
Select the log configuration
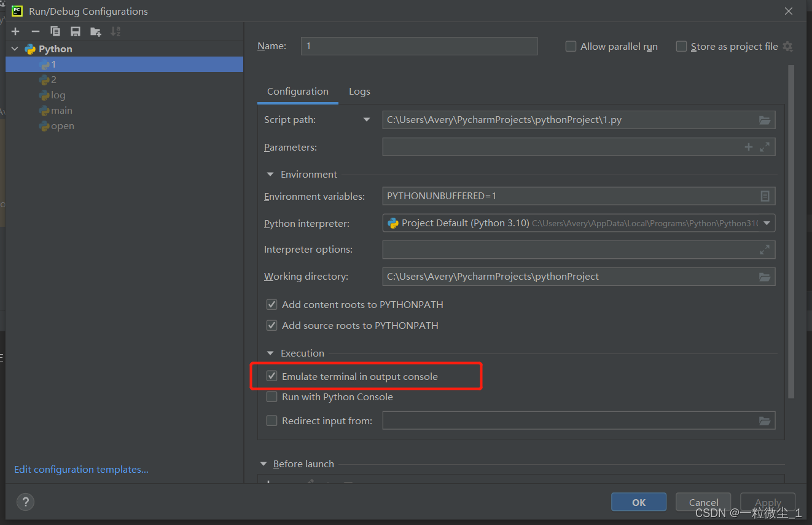click(124, 95)
